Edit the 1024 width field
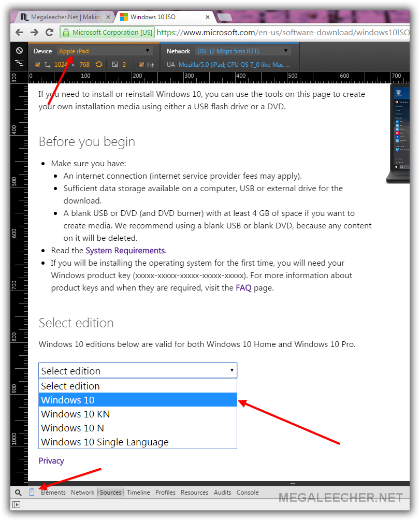The width and height of the screenshot is (420, 521). click(x=60, y=64)
